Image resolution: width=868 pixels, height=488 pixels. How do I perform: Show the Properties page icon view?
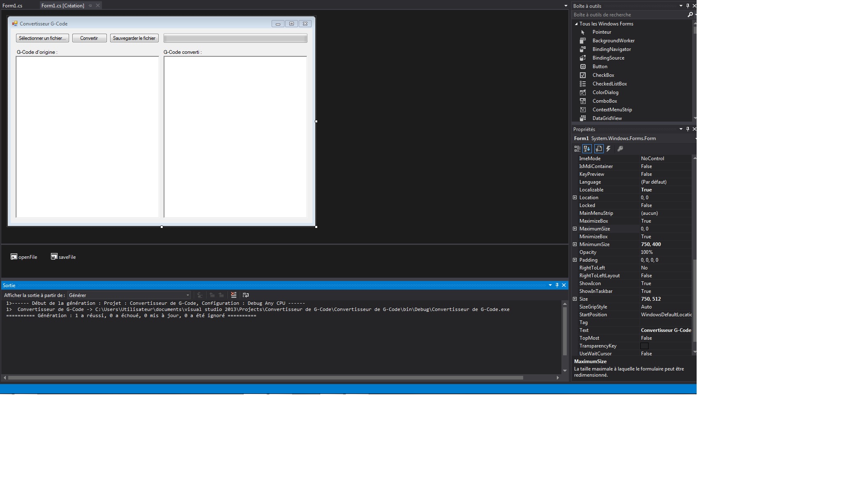pyautogui.click(x=599, y=149)
